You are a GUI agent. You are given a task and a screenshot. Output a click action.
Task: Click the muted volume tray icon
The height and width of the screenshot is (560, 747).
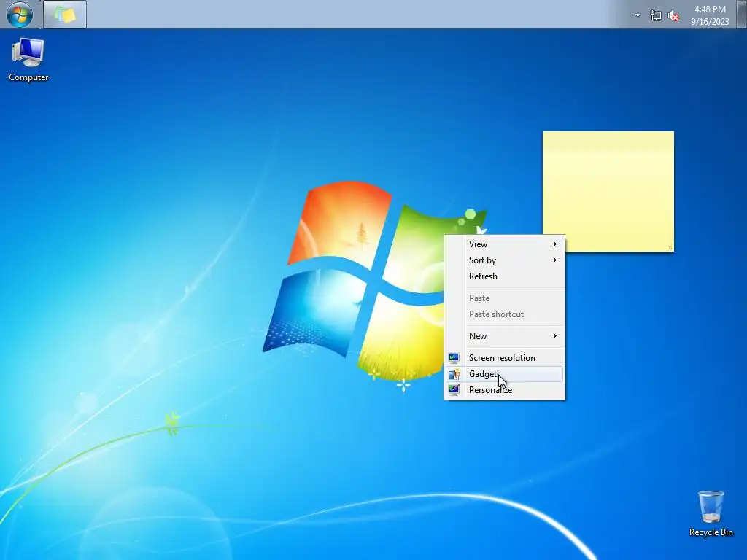tap(673, 16)
